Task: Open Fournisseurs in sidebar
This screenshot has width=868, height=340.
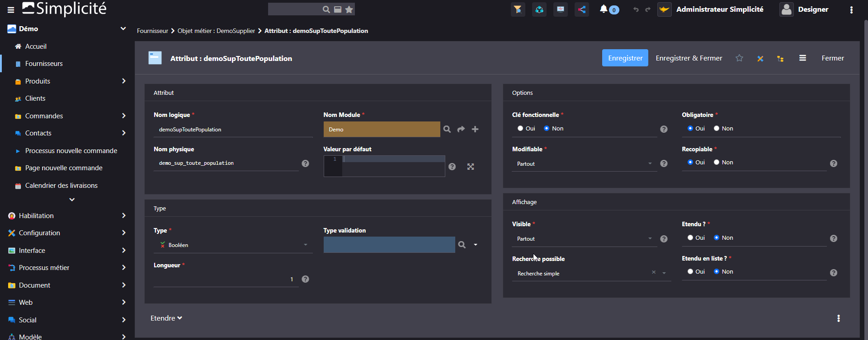Action: pos(44,64)
